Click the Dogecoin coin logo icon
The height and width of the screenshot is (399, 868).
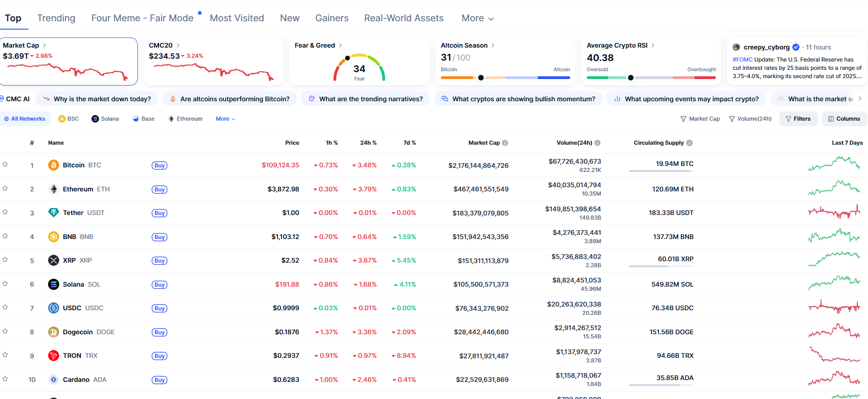[x=54, y=332]
